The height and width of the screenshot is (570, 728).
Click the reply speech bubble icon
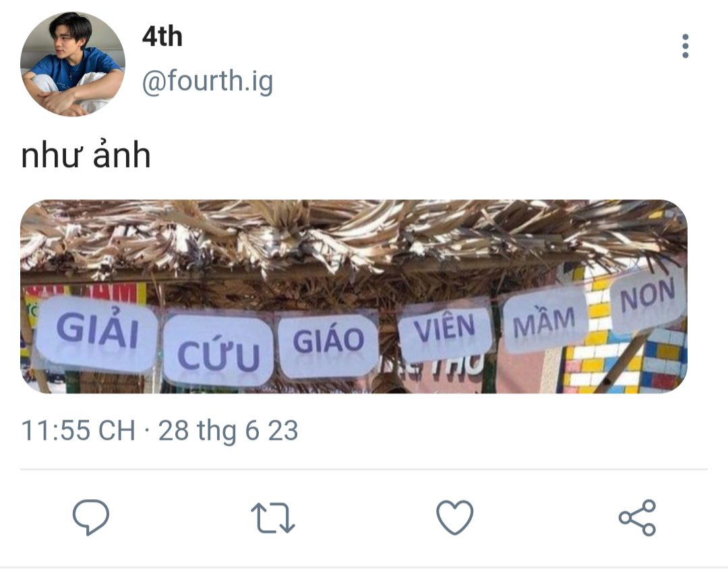pos(91,517)
